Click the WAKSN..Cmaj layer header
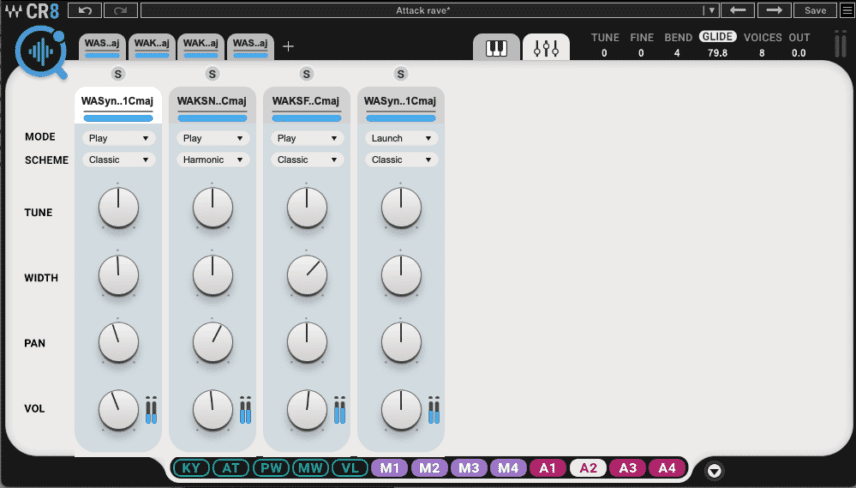This screenshot has height=488, width=856. point(212,105)
